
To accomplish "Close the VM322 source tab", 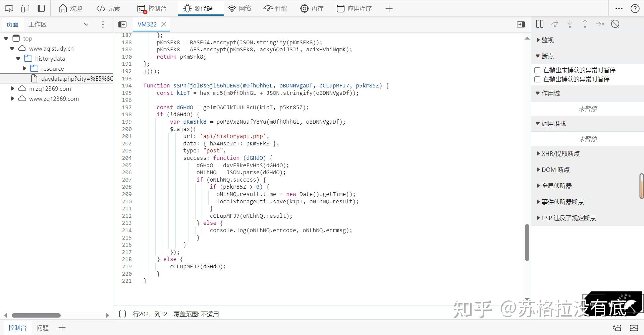I will (164, 24).
